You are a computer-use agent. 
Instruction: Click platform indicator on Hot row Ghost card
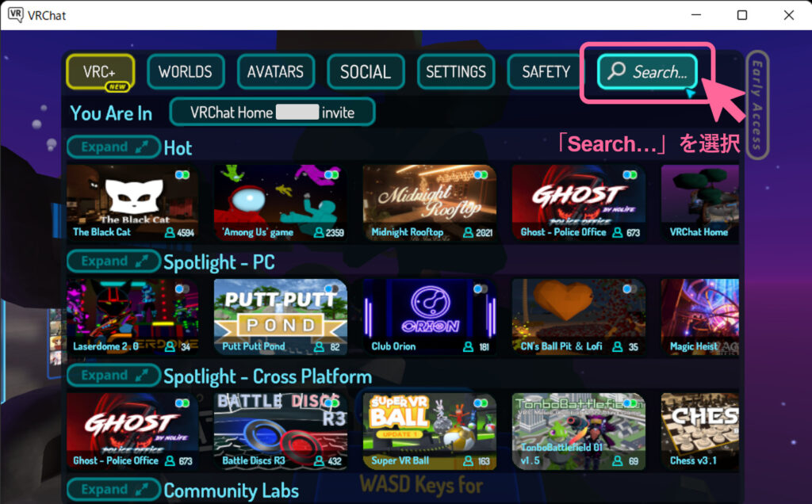click(x=630, y=175)
